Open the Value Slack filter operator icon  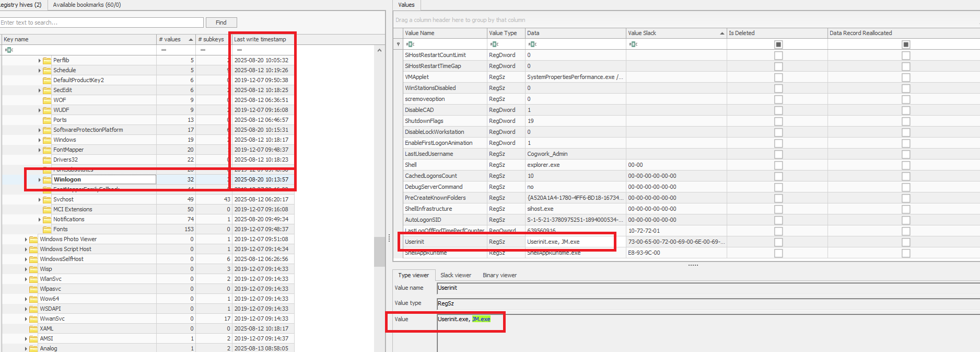[633, 44]
